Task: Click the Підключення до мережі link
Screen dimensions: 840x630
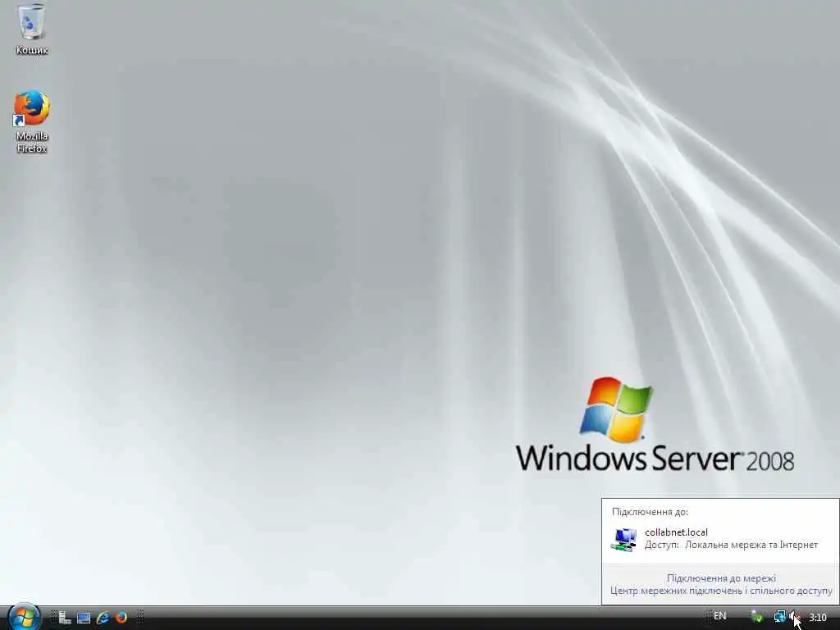Action: [721, 578]
